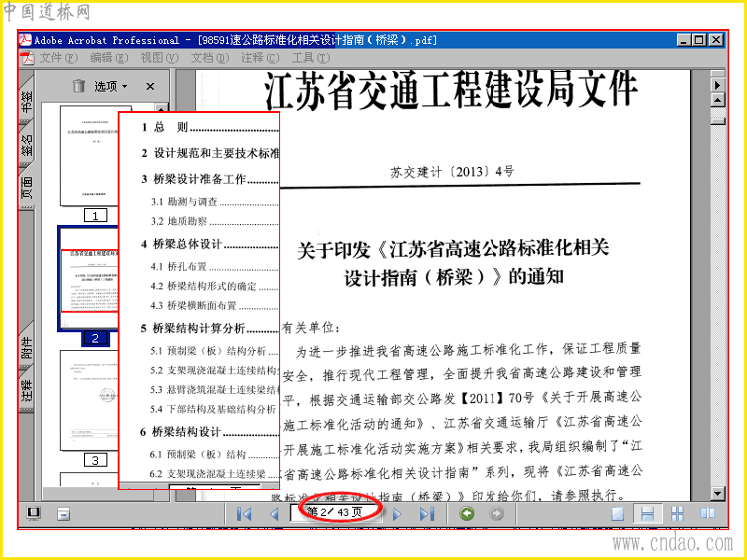Go to previous page arrow
Image resolution: width=747 pixels, height=560 pixels.
pos(274,514)
